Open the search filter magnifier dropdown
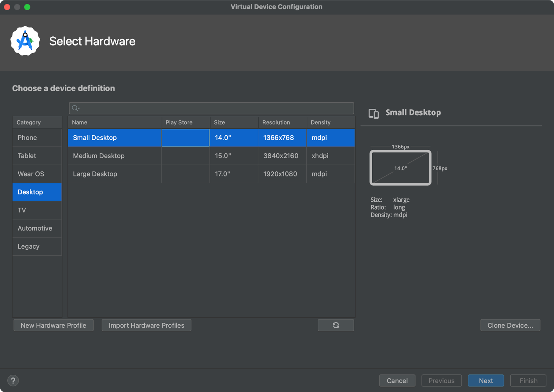 pos(75,108)
